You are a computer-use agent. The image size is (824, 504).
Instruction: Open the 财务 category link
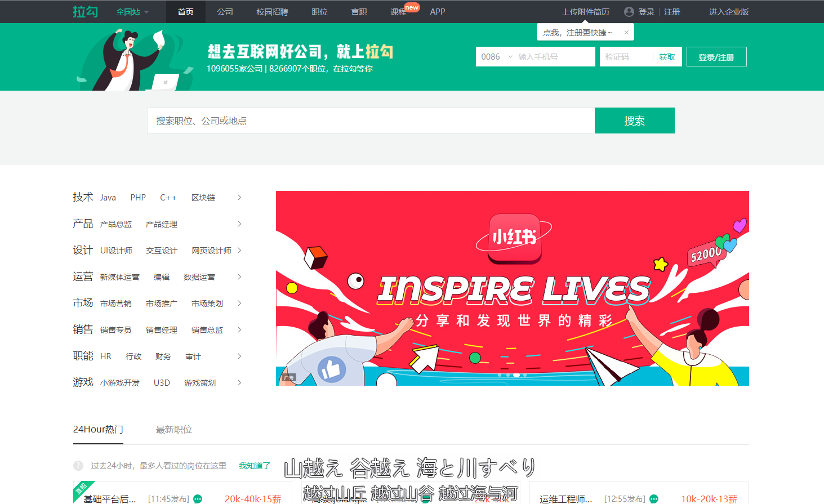point(163,356)
